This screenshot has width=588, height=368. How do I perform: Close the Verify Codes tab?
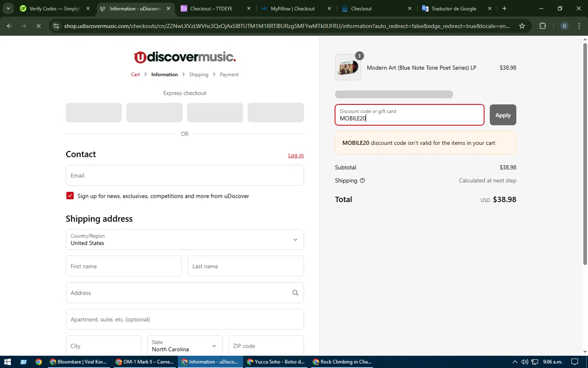click(x=88, y=8)
